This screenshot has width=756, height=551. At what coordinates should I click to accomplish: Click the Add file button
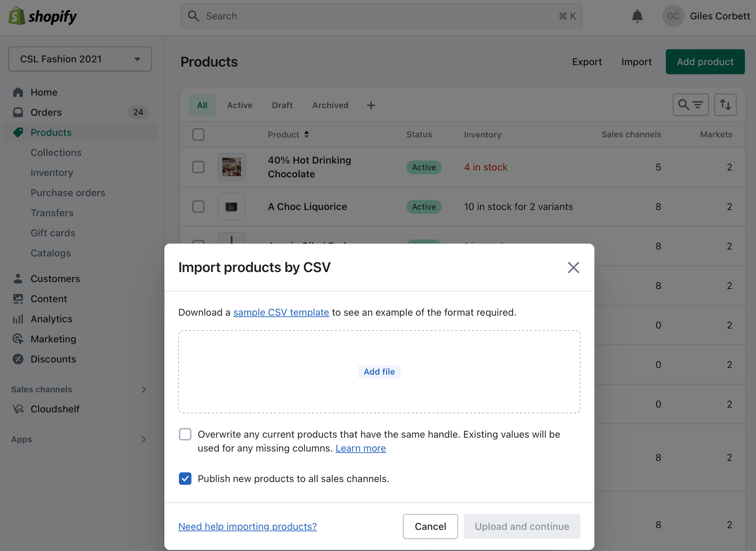coord(379,371)
